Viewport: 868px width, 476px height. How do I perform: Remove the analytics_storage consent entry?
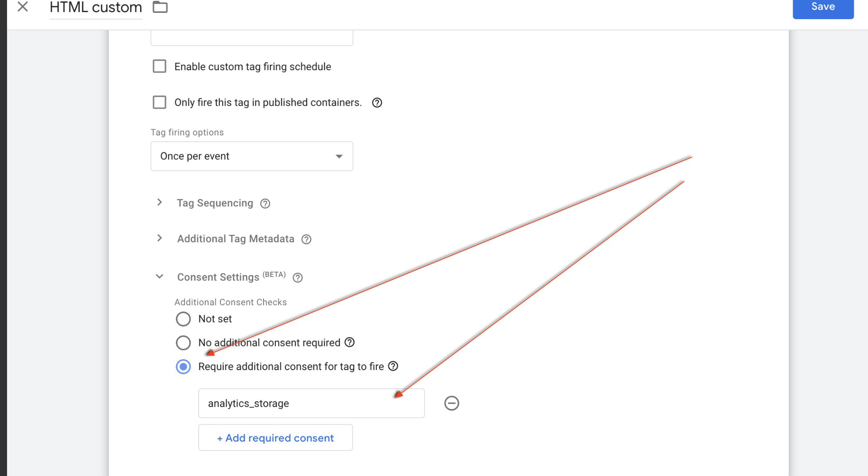coord(451,402)
